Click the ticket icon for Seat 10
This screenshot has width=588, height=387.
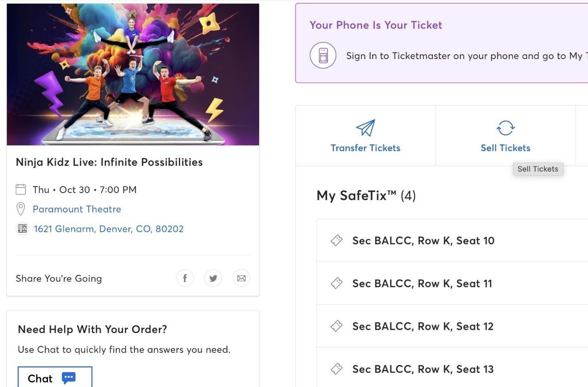coord(337,241)
